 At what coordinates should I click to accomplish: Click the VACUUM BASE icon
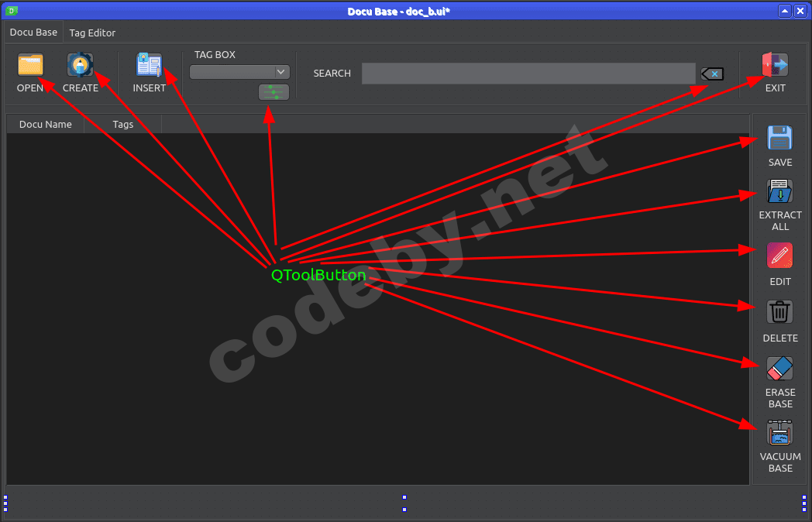click(x=779, y=433)
